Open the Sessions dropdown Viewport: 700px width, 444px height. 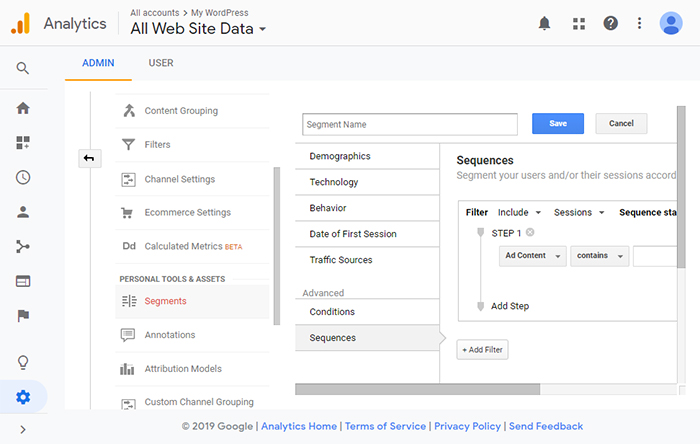coord(579,212)
